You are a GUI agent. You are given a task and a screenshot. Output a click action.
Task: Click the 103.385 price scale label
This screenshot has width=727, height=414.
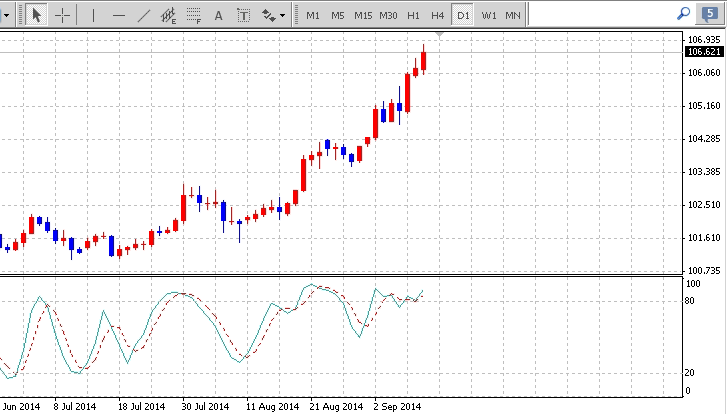[704, 172]
